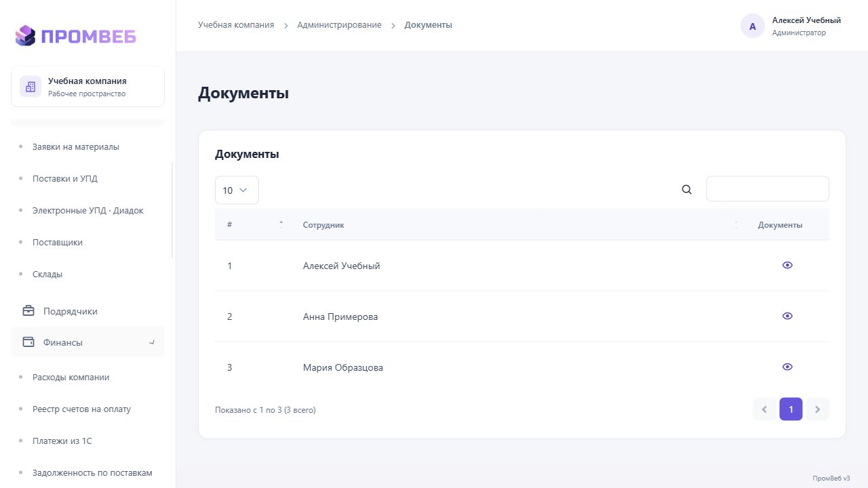Image resolution: width=868 pixels, height=488 pixels.
Task: Click the search magnifier icon
Action: (x=687, y=190)
